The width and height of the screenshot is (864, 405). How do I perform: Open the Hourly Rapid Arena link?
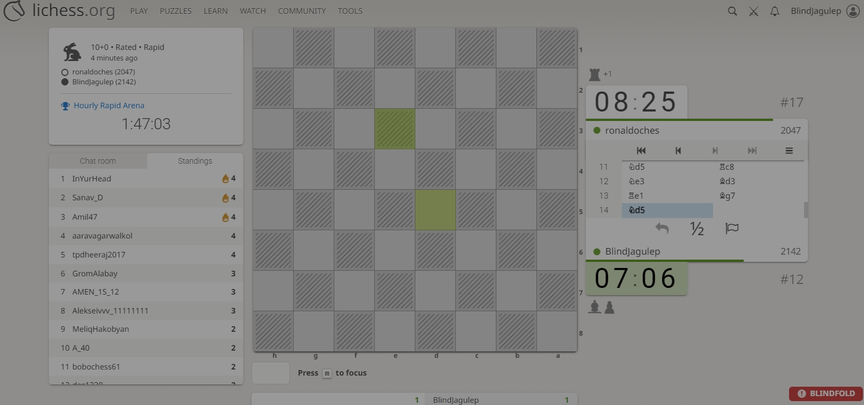108,105
